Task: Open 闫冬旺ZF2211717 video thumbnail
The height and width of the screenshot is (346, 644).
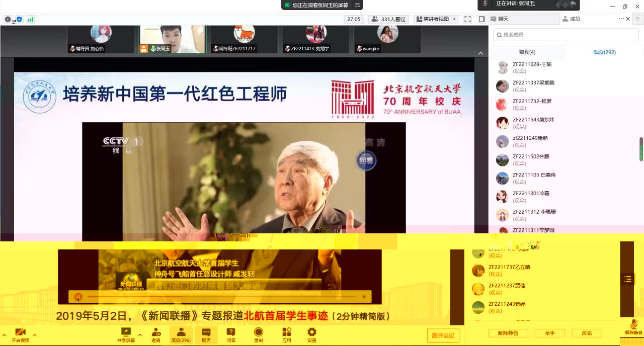Action: point(244,39)
